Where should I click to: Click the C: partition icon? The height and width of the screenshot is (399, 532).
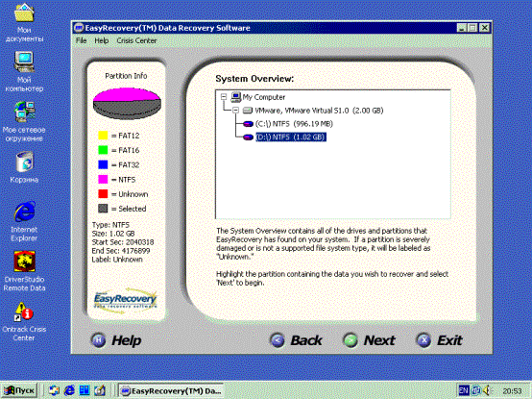point(249,124)
